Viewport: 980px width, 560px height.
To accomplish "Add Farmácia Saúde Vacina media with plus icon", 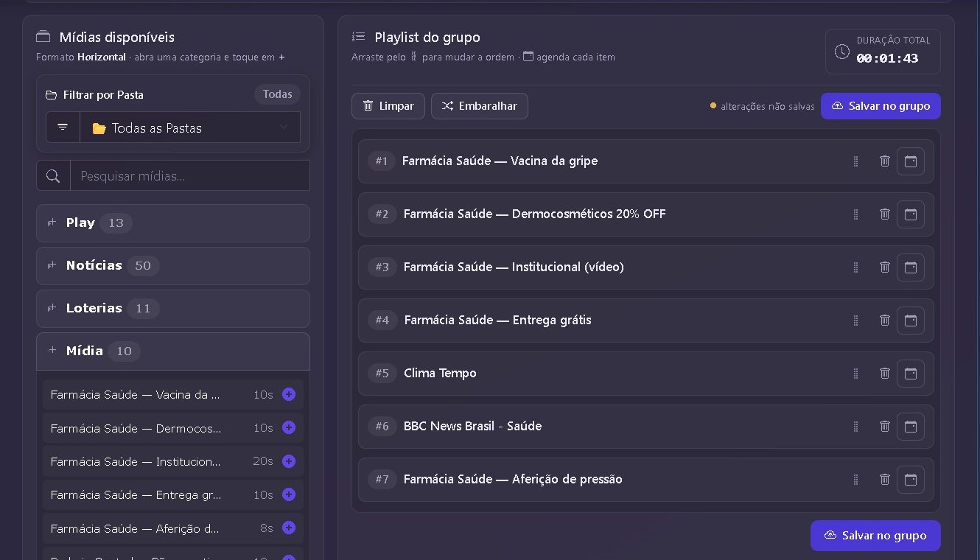I will (x=289, y=394).
